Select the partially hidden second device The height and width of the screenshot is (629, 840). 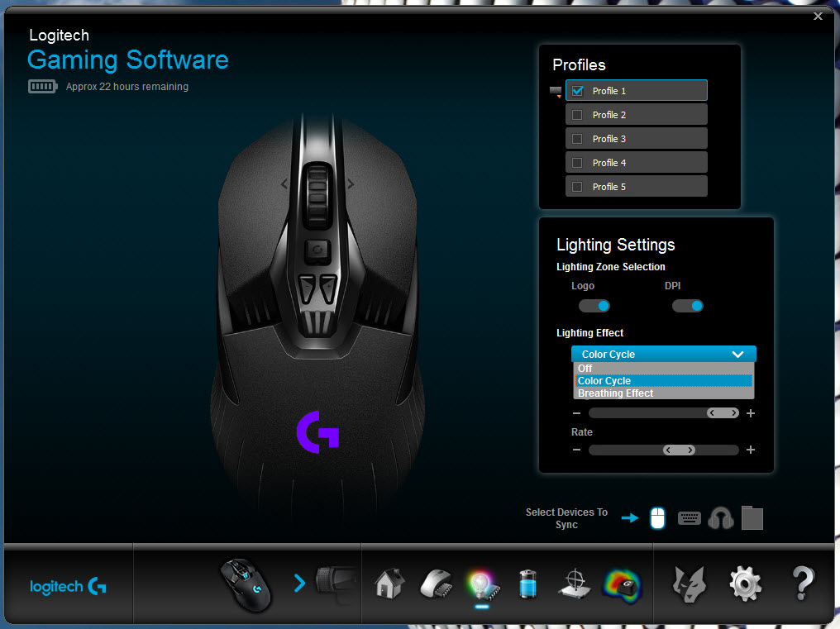pos(336,582)
